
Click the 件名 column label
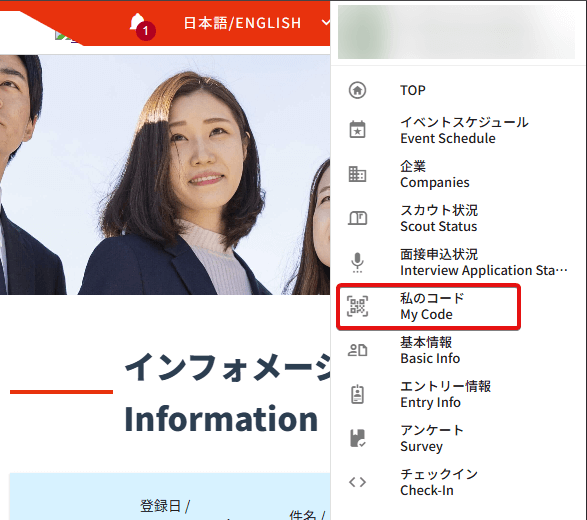point(307,516)
